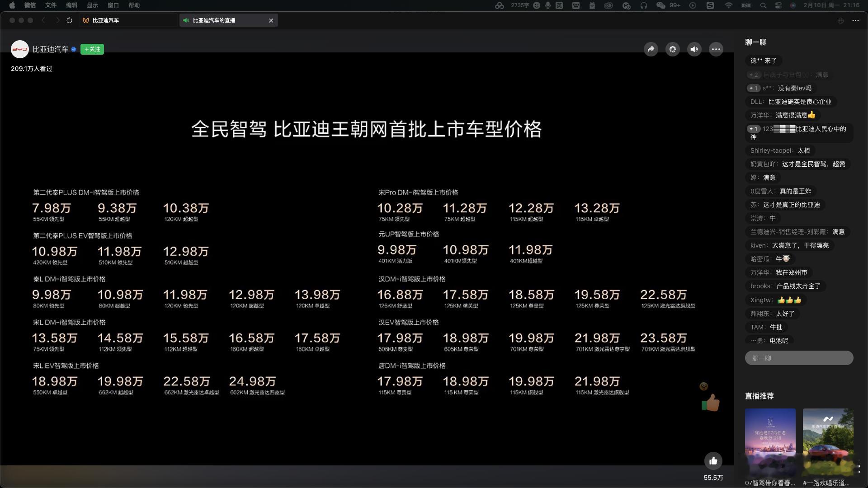
Task: Open recommended stream 07智驾带你看春
Action: (770, 447)
